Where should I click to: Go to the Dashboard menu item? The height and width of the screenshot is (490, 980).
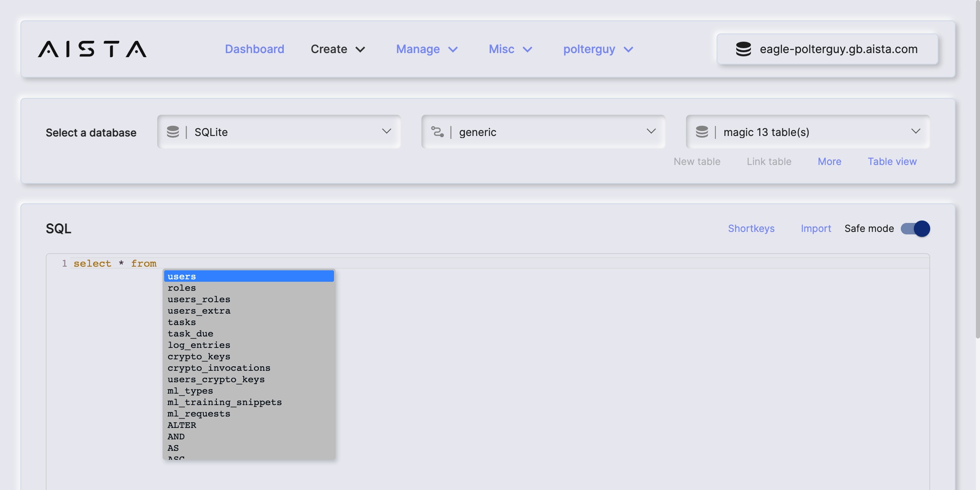pyautogui.click(x=254, y=49)
